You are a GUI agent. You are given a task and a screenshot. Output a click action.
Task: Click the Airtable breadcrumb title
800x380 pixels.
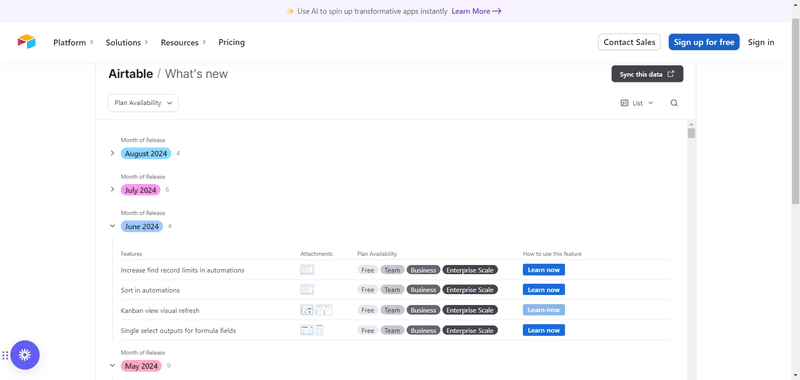[x=131, y=74]
